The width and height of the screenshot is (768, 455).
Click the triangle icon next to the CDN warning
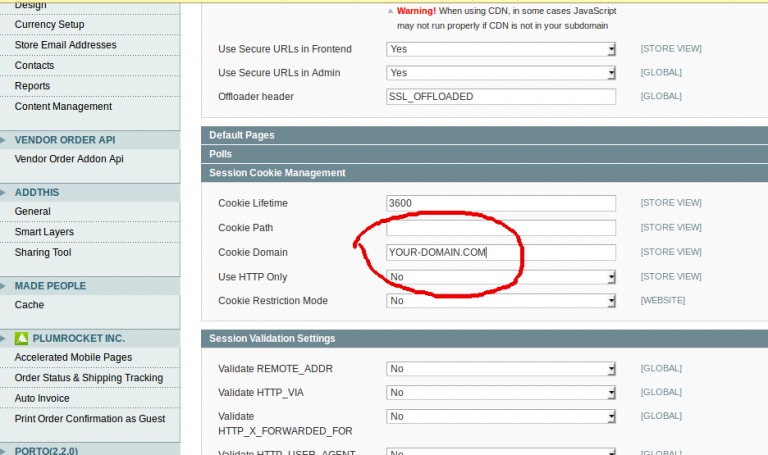pyautogui.click(x=390, y=11)
